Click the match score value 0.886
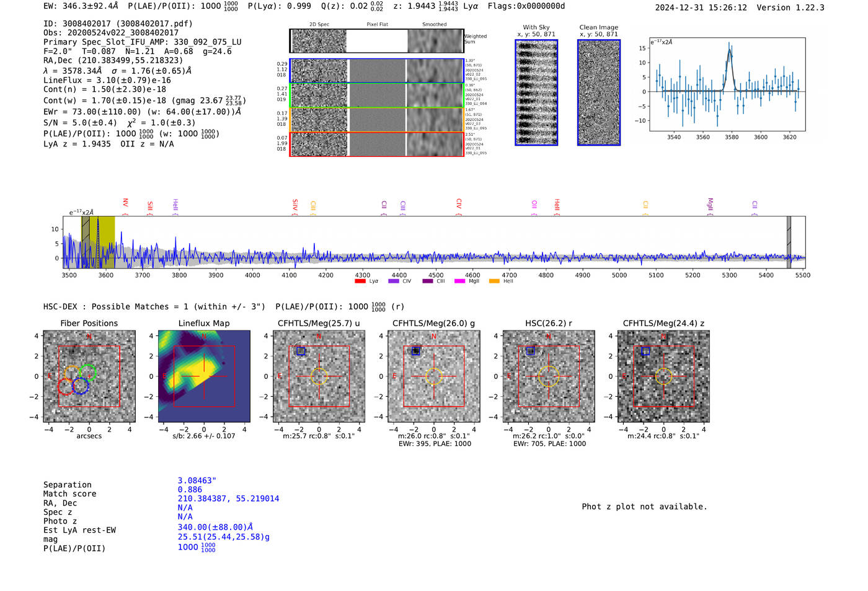This screenshot has width=868, height=591. [x=190, y=490]
